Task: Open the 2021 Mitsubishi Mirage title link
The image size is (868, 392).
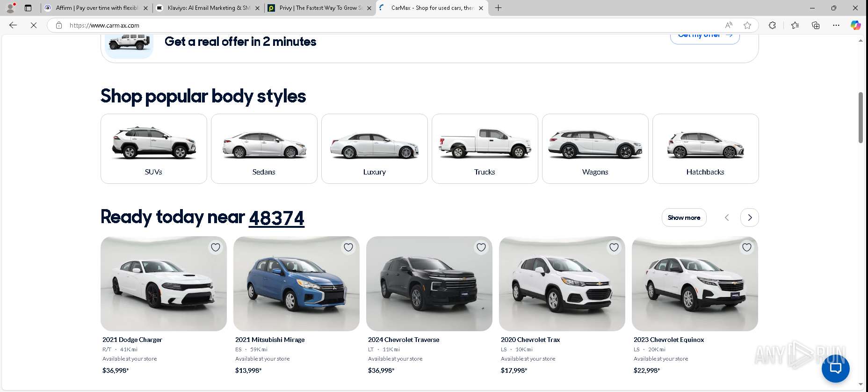Action: (270, 340)
